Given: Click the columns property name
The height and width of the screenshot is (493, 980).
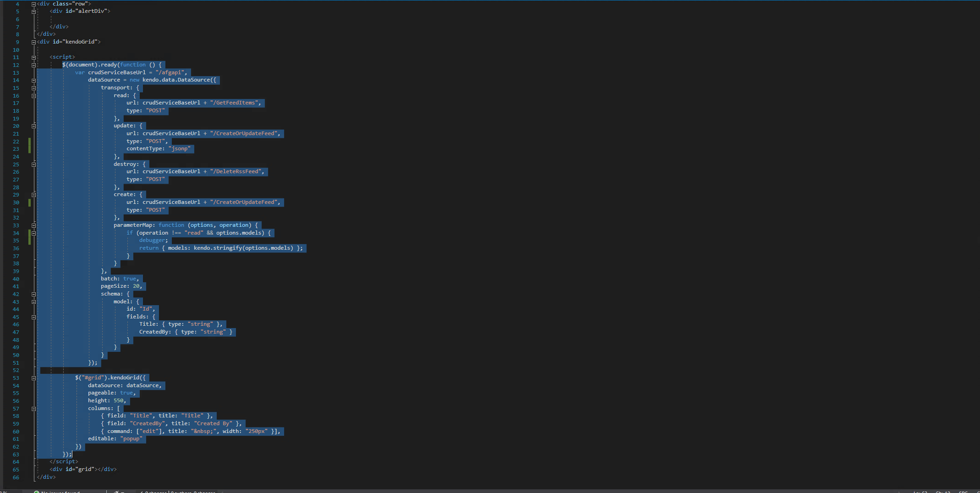Looking at the screenshot, I should (99, 408).
